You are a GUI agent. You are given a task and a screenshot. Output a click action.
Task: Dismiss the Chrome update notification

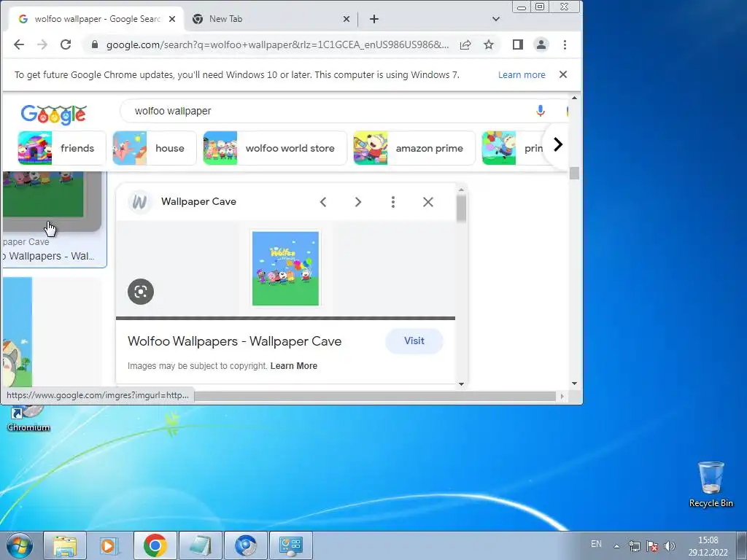(x=563, y=75)
